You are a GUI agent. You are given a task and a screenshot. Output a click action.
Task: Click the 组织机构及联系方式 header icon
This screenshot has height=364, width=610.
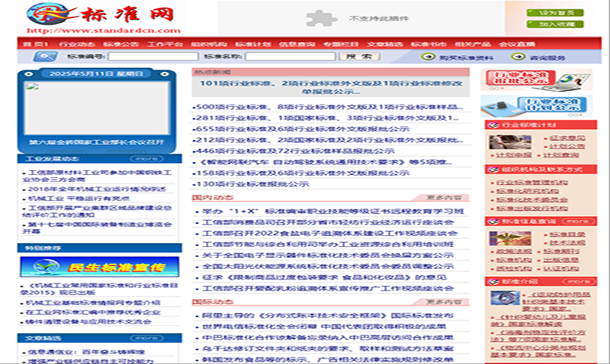493,169
